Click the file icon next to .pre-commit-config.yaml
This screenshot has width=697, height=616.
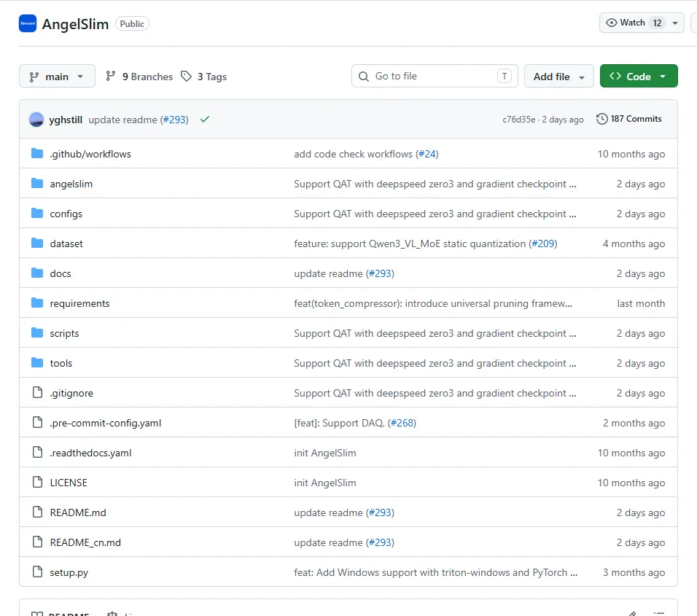pyautogui.click(x=38, y=422)
